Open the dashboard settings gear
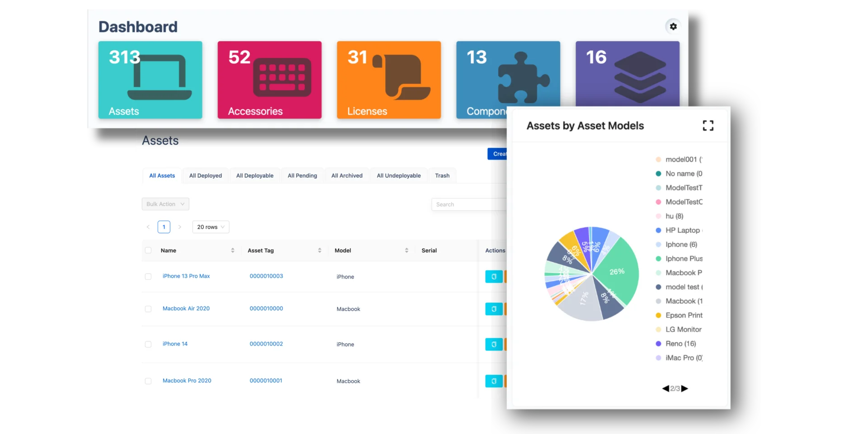Image resolution: width=868 pixels, height=434 pixels. click(673, 27)
